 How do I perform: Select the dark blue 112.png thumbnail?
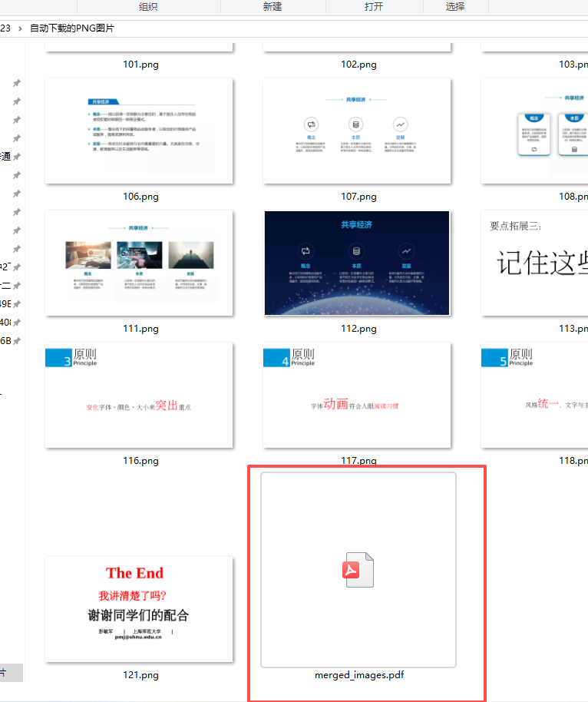tap(357, 263)
